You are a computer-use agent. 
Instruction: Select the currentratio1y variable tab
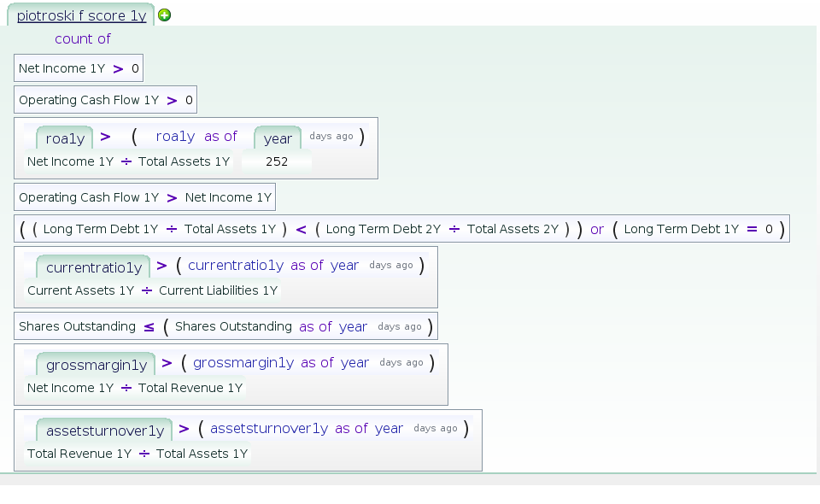(x=94, y=267)
